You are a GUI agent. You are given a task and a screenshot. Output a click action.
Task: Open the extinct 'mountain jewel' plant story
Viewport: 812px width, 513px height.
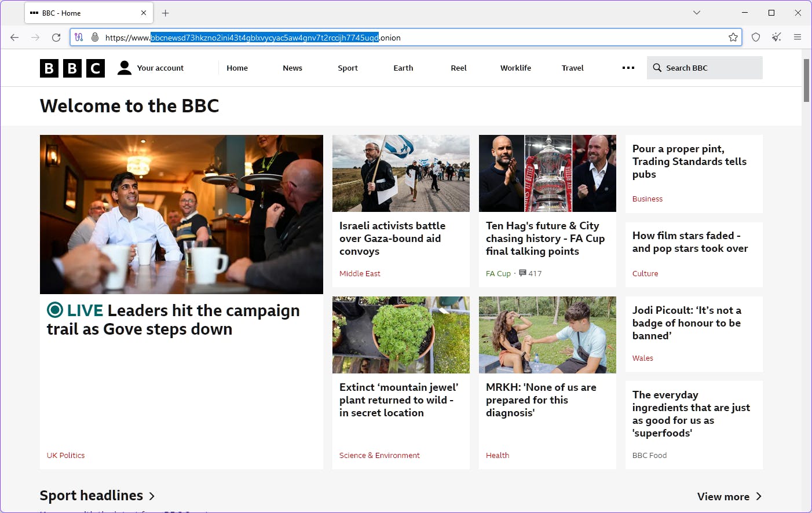[398, 400]
